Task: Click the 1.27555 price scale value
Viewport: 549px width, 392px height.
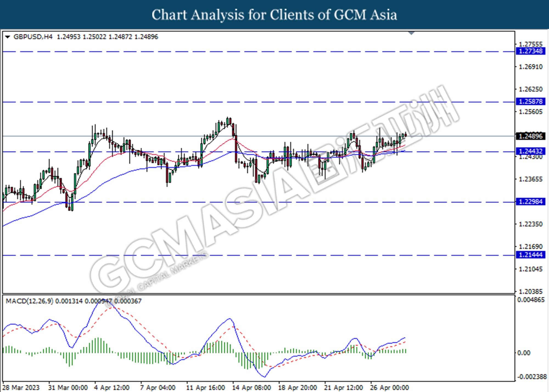Action: (531, 44)
